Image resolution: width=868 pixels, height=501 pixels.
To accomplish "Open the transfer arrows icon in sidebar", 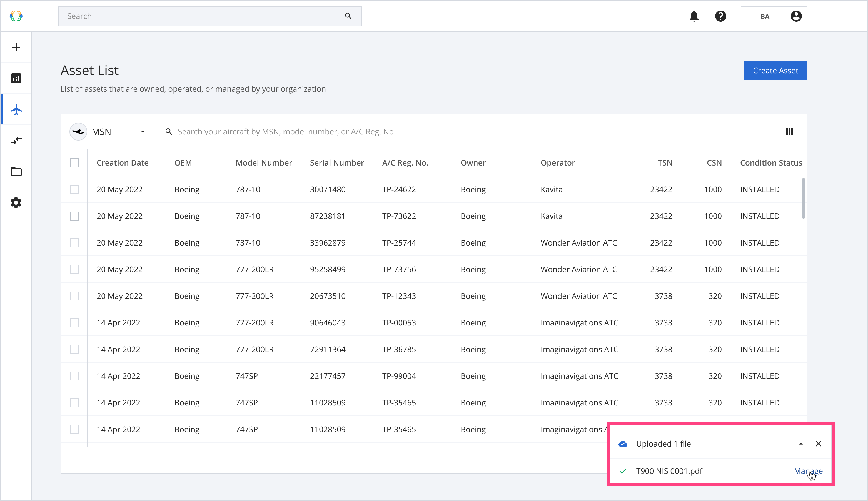I will coord(16,141).
